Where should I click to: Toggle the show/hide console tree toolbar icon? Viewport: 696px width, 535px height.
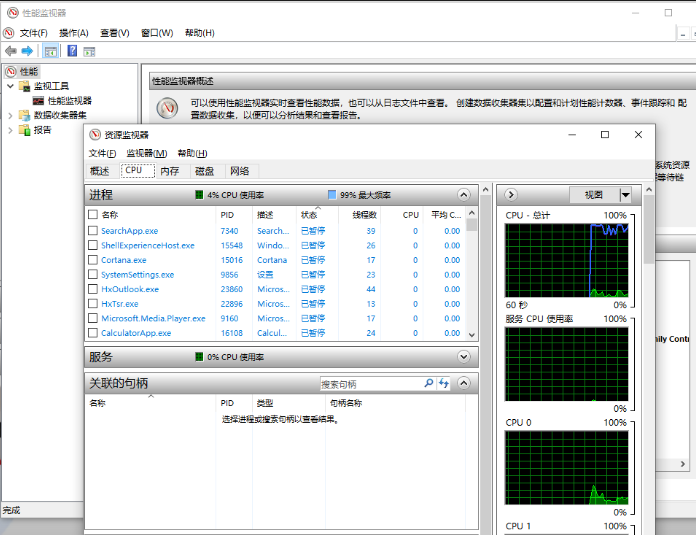point(51,52)
